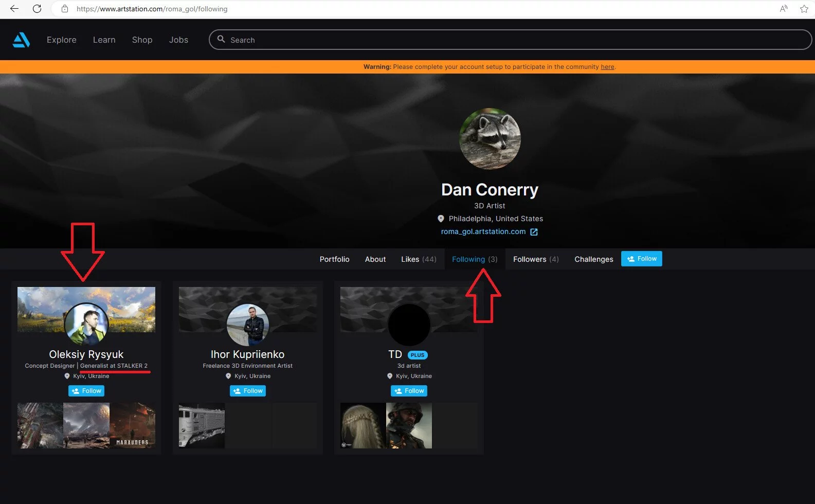
Task: Click the 'Concept Designer' text under Oleksiy
Action: (x=50, y=366)
